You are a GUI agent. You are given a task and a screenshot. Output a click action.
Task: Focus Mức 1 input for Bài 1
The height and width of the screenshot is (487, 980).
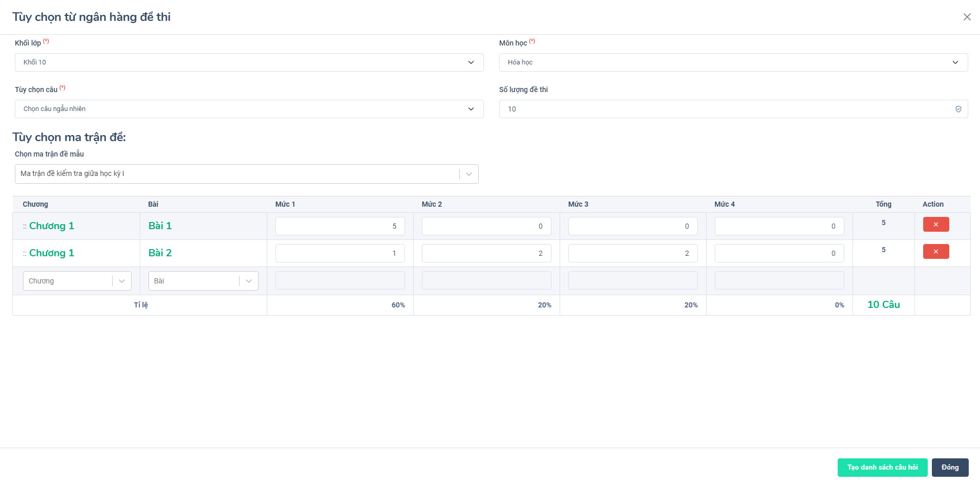(x=339, y=226)
